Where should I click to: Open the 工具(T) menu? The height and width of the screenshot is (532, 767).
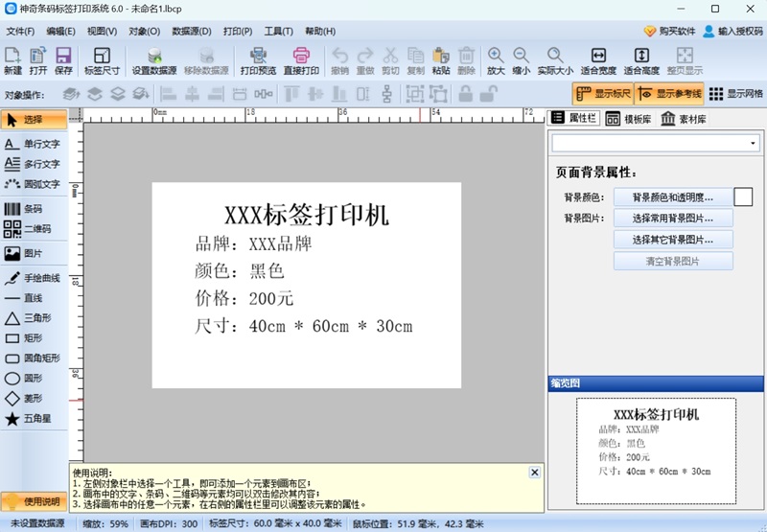(279, 32)
